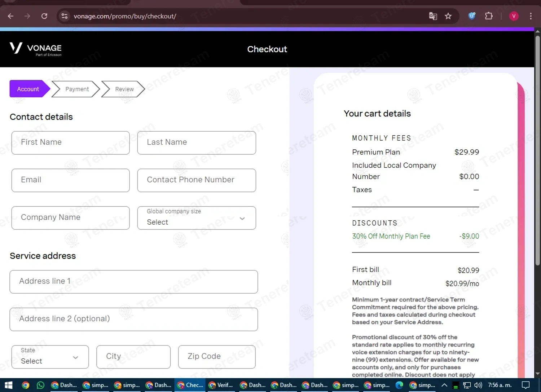Screen dimensions: 541x392
Task: Click the Bitwarden shield extension icon
Action: tap(472, 16)
